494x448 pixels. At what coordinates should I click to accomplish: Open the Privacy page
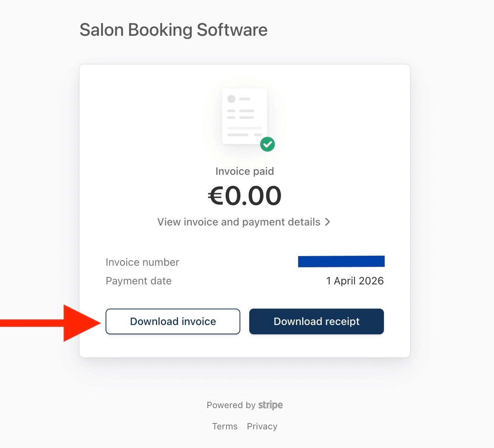pos(262,426)
